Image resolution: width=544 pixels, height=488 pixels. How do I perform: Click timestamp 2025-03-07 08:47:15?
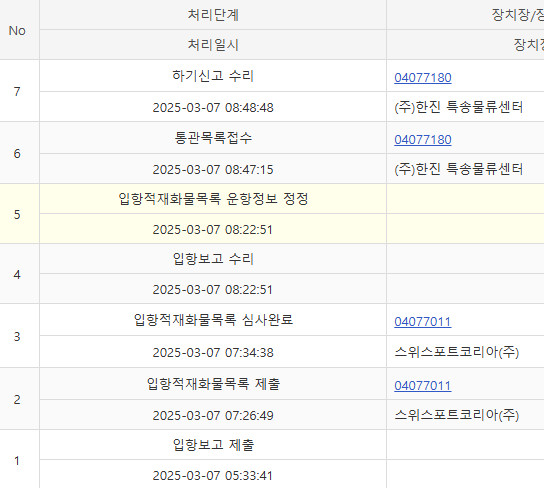(x=213, y=170)
